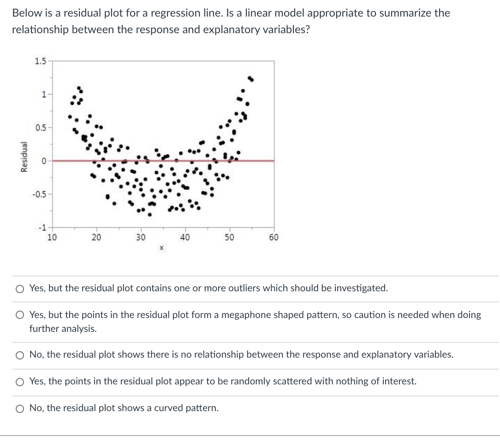500x448 pixels.
Task: Select 'No, no relationship between variables' option
Action: (x=19, y=355)
